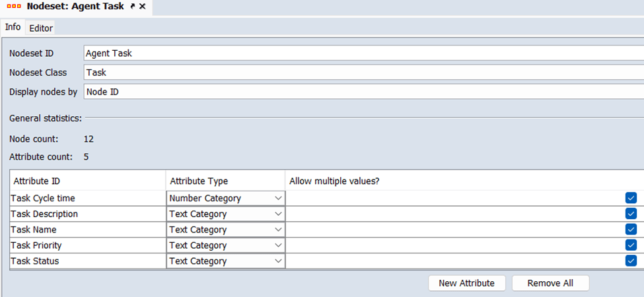This screenshot has height=297, width=644.
Task: Click the Nodeset ID text field
Action: (363, 53)
